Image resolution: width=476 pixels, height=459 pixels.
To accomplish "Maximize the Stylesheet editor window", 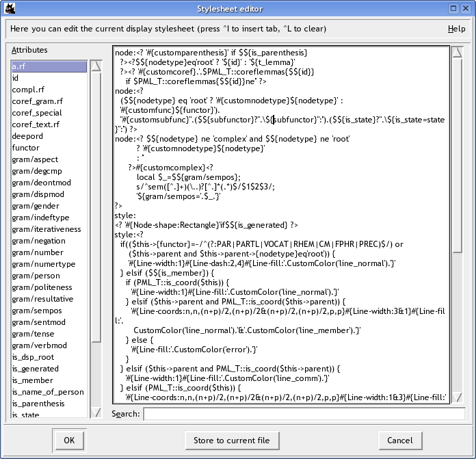I will [453, 8].
